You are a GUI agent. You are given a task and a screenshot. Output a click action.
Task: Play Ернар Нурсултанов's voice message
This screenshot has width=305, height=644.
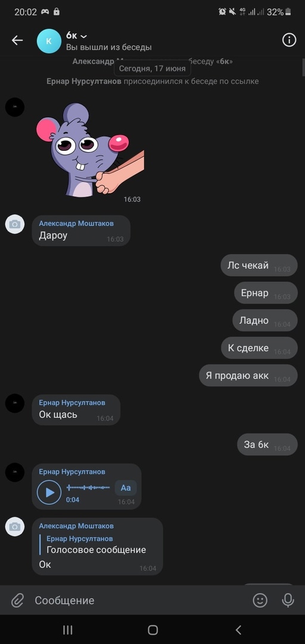pyautogui.click(x=49, y=492)
